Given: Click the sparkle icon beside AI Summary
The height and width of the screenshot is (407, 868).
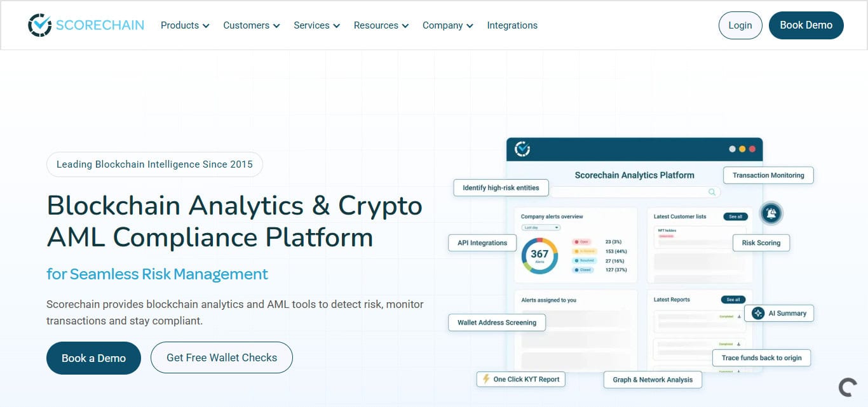Looking at the screenshot, I should [757, 313].
